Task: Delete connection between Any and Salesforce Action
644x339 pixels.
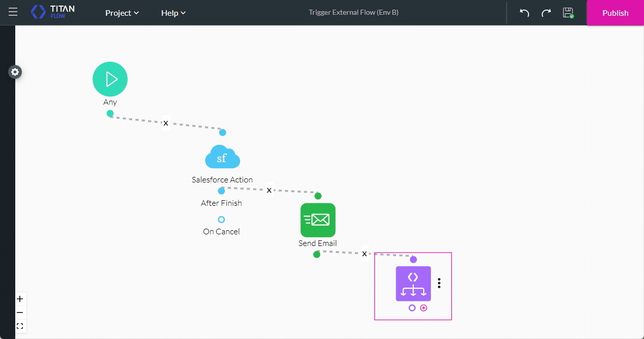Action: 166,123
